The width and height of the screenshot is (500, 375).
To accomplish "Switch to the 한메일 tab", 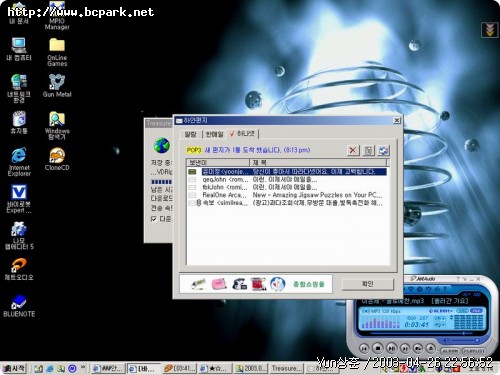I will tap(214, 134).
